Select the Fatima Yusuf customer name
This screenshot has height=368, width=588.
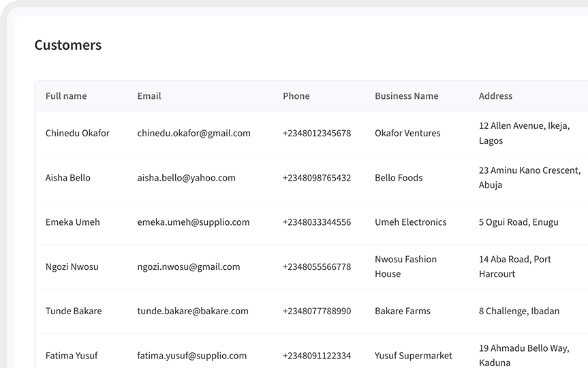click(x=72, y=356)
